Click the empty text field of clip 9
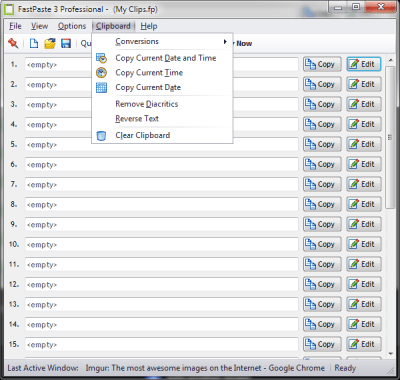Screen dimensions: 400x380 [161, 224]
